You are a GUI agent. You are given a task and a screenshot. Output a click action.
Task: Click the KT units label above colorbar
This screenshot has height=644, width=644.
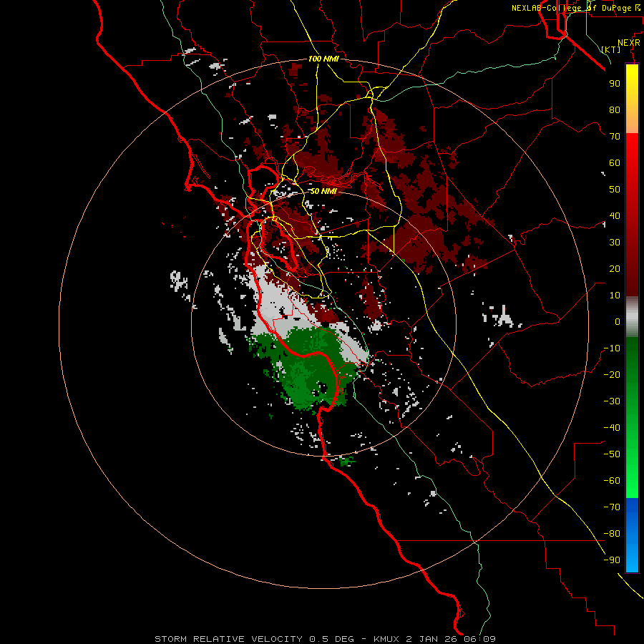click(x=611, y=49)
